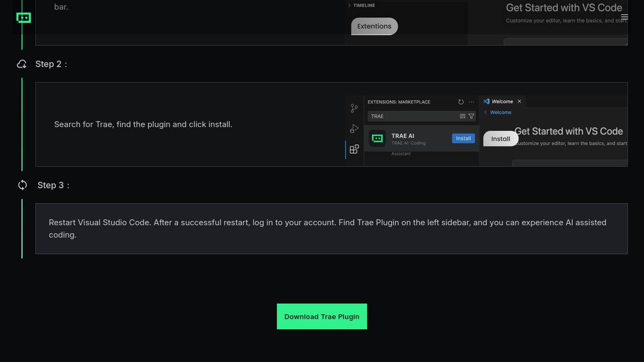The height and width of the screenshot is (362, 644).
Task: Click the back chevron beside Welcome link
Action: (486, 113)
